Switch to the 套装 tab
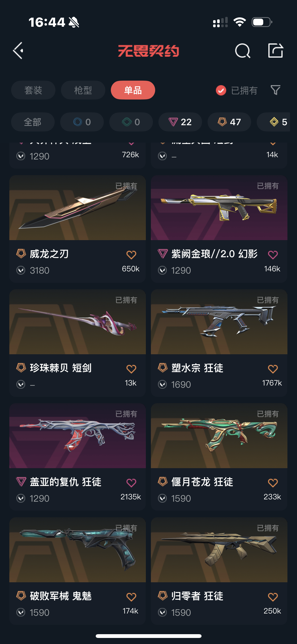Viewport: 297px width, 644px height. point(33,90)
